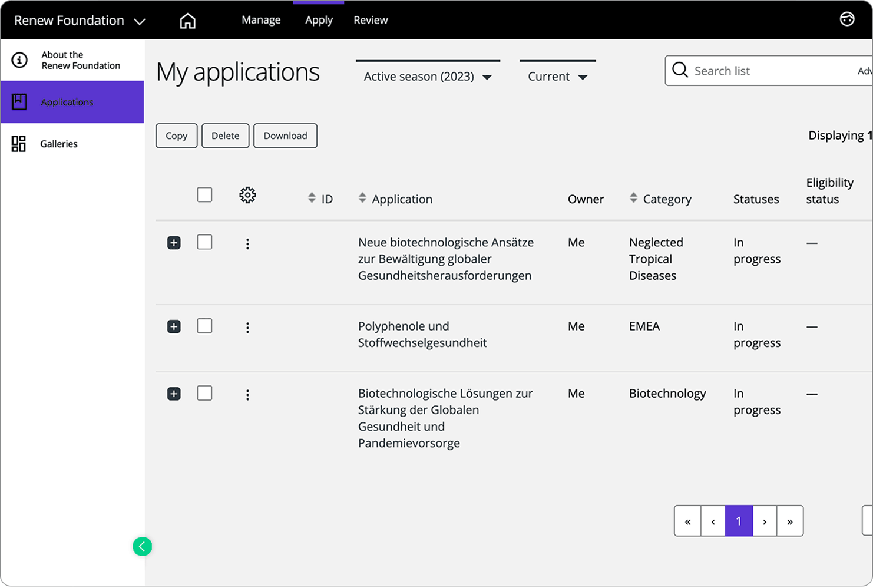873x588 pixels.
Task: Select Applications in the sidebar
Action: [72, 102]
